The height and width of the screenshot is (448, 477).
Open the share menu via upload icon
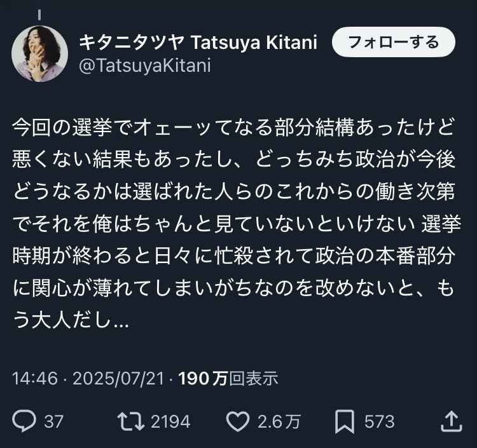coord(450,421)
